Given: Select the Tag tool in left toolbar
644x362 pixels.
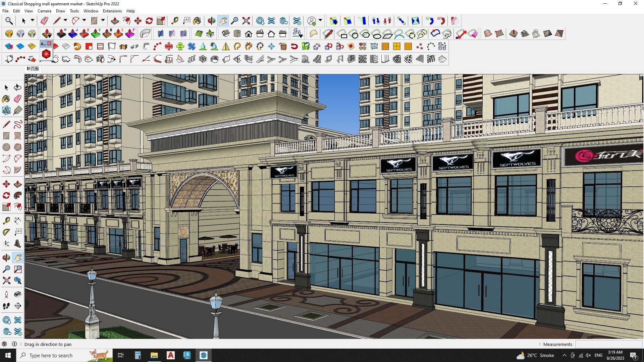Looking at the screenshot, I should click(18, 110).
